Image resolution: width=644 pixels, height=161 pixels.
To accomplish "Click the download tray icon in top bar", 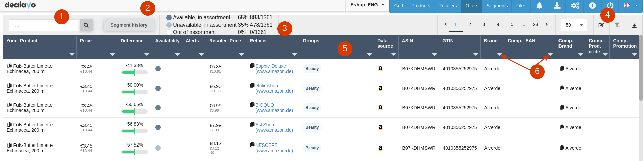I will click(557, 6).
